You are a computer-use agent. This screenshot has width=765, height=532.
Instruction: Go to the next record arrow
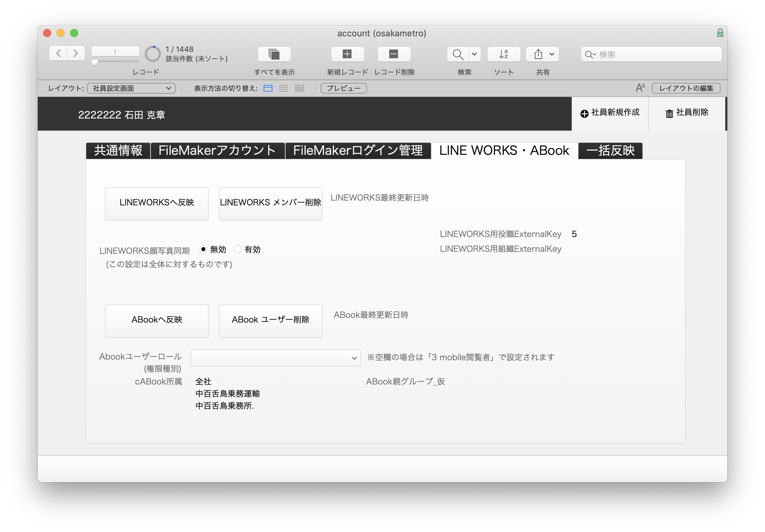coord(76,54)
